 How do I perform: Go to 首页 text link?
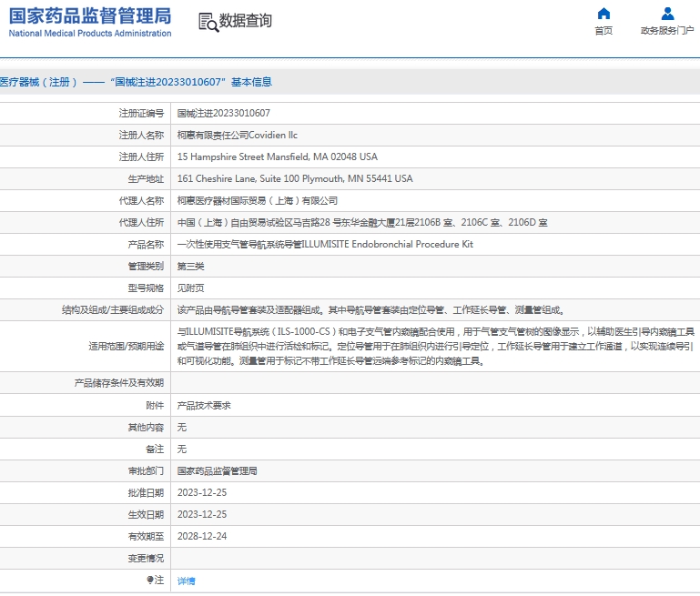[604, 31]
